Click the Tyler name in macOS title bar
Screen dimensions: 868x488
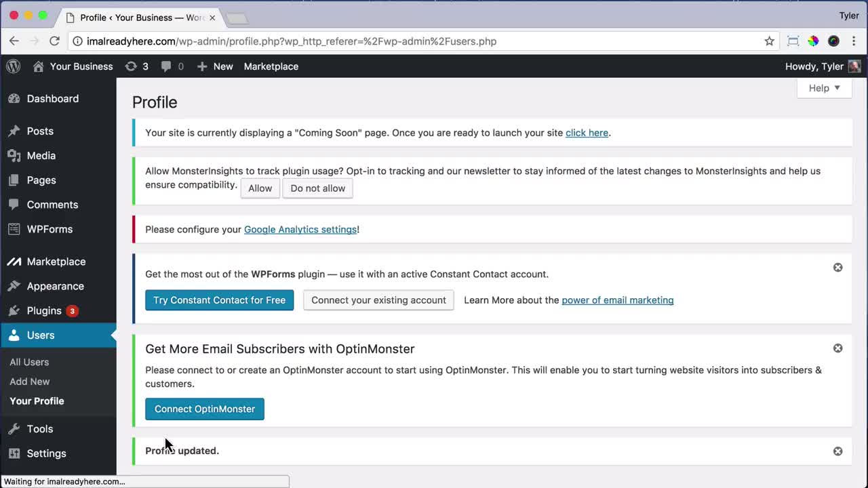click(x=849, y=16)
